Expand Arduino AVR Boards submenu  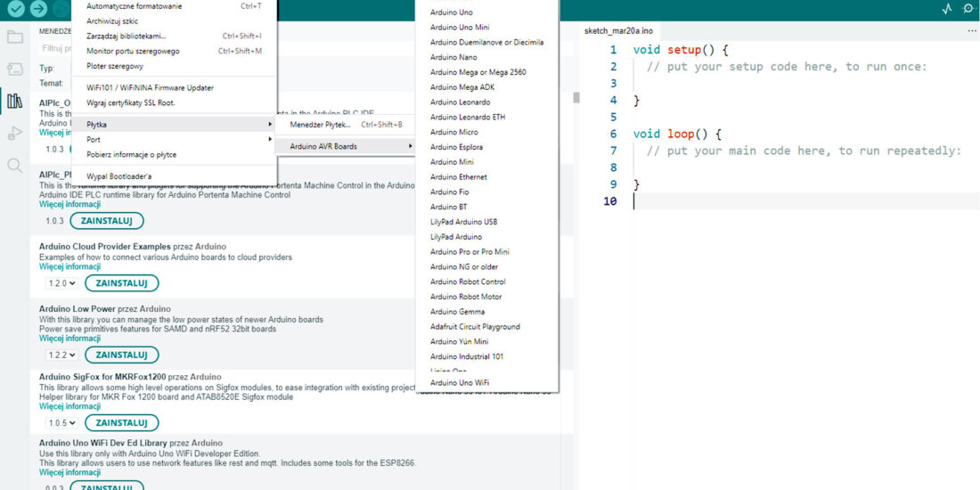pos(346,147)
